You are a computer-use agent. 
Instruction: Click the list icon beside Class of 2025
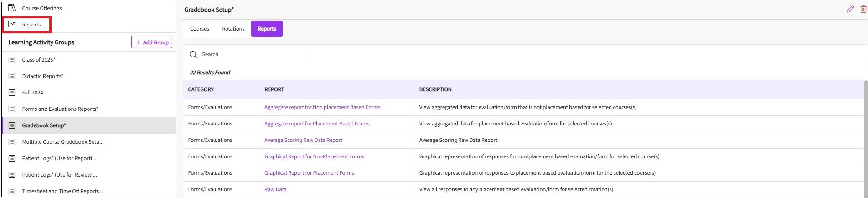pos(12,60)
